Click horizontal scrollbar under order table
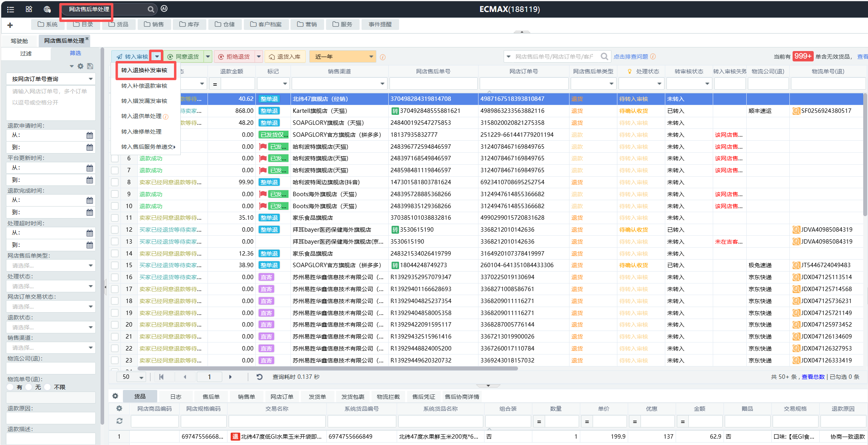Image resolution: width=868 pixels, height=445 pixels. click(x=328, y=368)
